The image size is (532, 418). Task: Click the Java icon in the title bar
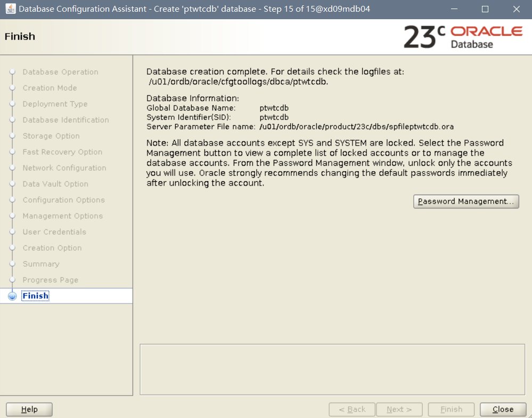tap(11, 9)
